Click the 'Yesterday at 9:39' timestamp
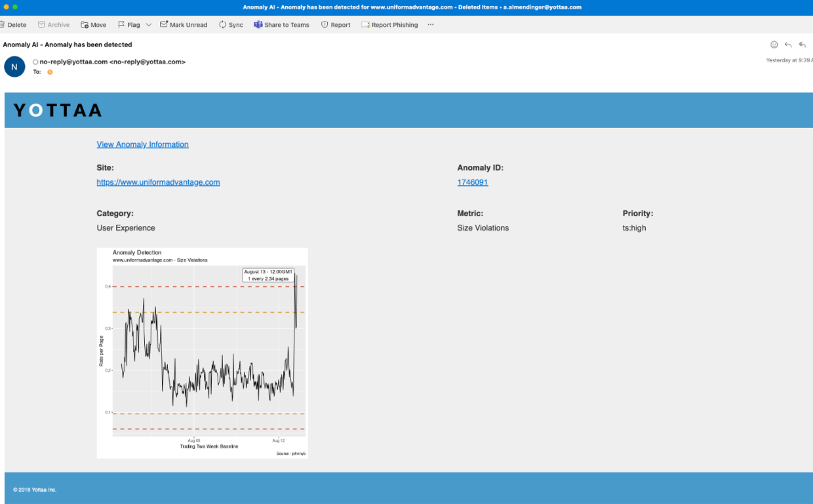 coord(789,60)
